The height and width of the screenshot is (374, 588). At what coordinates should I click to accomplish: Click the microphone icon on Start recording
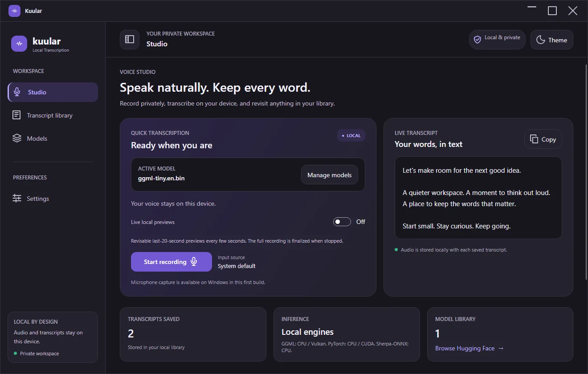pos(194,262)
